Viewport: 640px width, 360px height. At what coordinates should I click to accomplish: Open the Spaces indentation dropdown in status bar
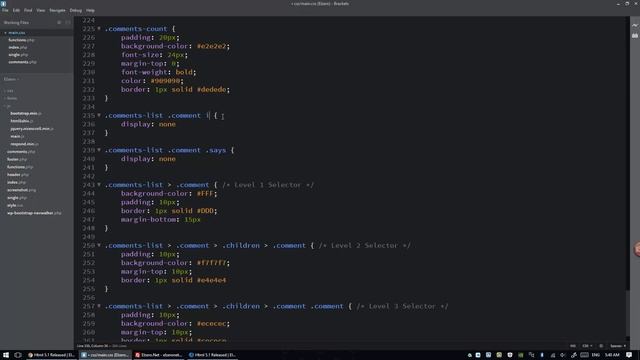tap(618, 346)
